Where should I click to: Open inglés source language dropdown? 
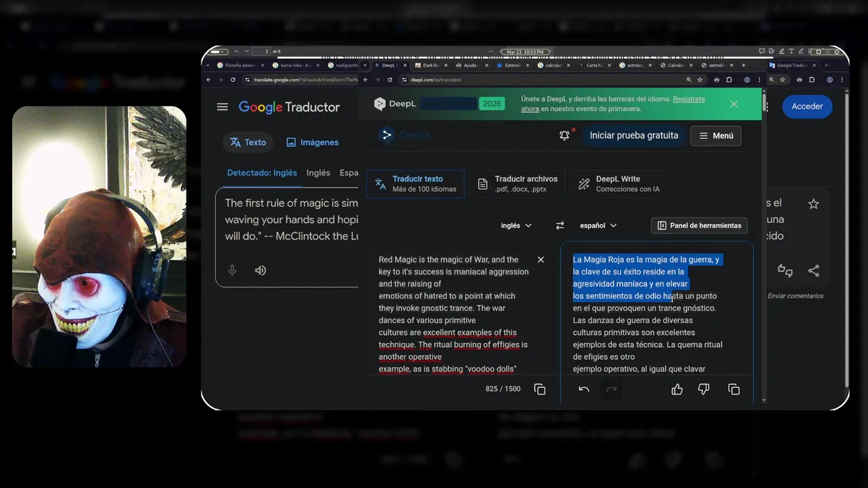pos(517,226)
